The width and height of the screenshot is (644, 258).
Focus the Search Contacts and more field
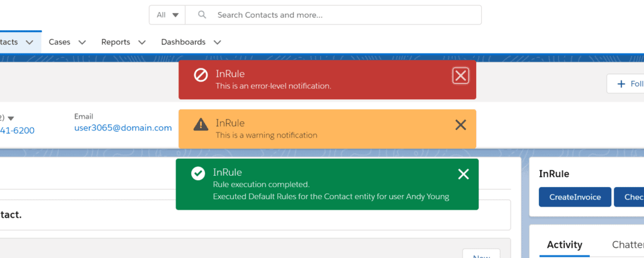tap(340, 15)
